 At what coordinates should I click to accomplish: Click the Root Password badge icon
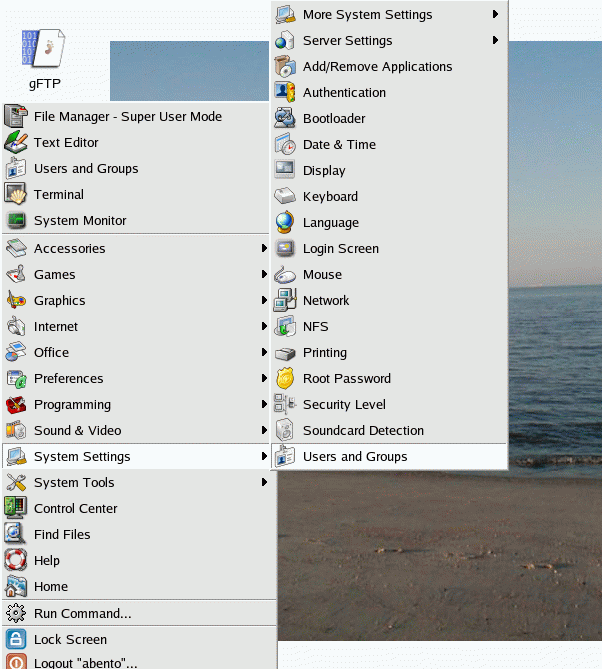point(285,378)
